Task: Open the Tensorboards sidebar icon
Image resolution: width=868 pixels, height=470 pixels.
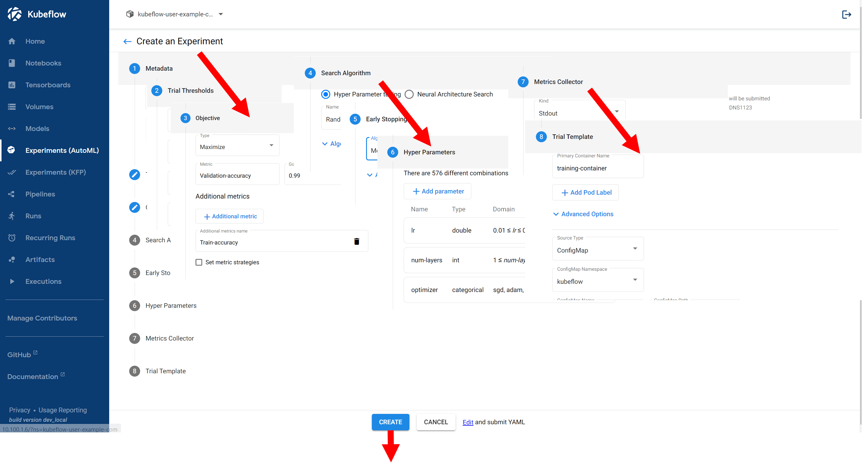Action: (x=12, y=85)
